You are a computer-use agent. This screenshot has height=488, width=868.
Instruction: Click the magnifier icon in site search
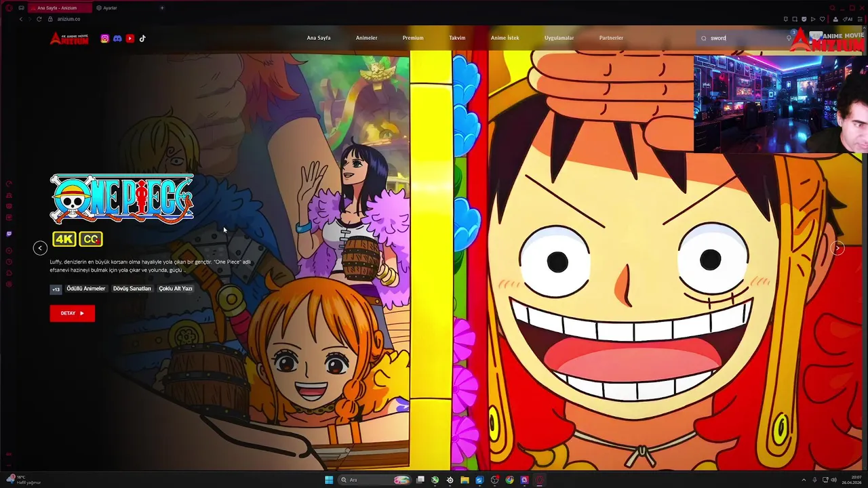click(x=704, y=39)
